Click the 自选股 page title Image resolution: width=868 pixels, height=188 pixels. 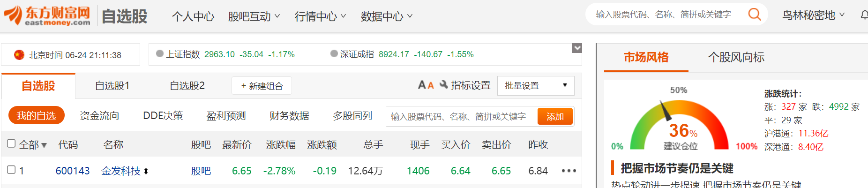[x=124, y=16]
